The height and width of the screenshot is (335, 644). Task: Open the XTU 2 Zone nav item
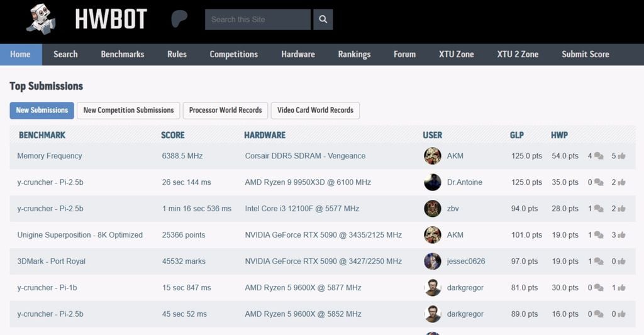tap(518, 54)
